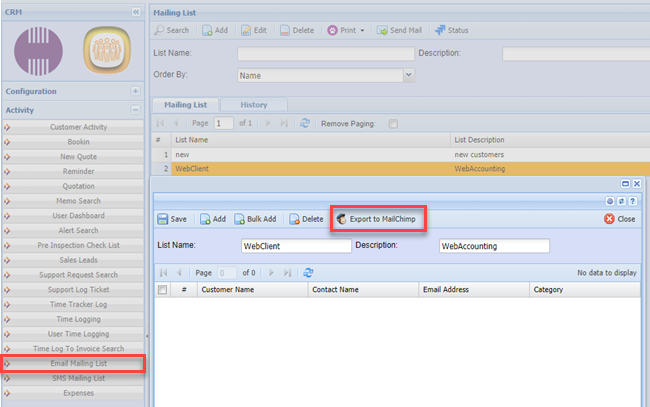The width and height of the screenshot is (650, 407).
Task: Click the Export to MailChimp button
Action: (379, 219)
